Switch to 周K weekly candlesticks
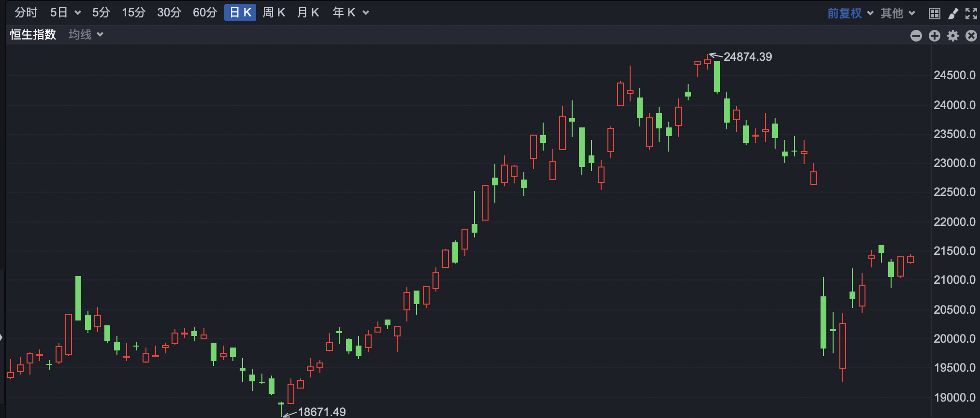Image resolution: width=980 pixels, height=418 pixels. pyautogui.click(x=274, y=13)
